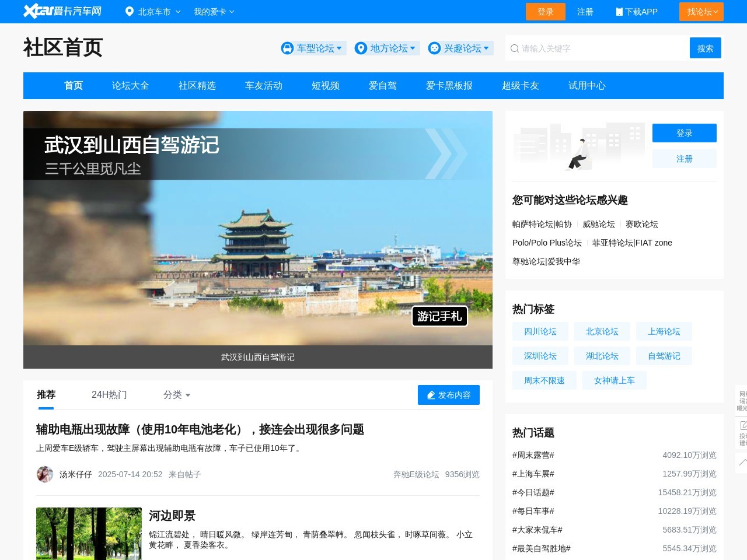This screenshot has width=747, height=560.
Task: Click the phone icon next to 下载APP
Action: click(619, 12)
